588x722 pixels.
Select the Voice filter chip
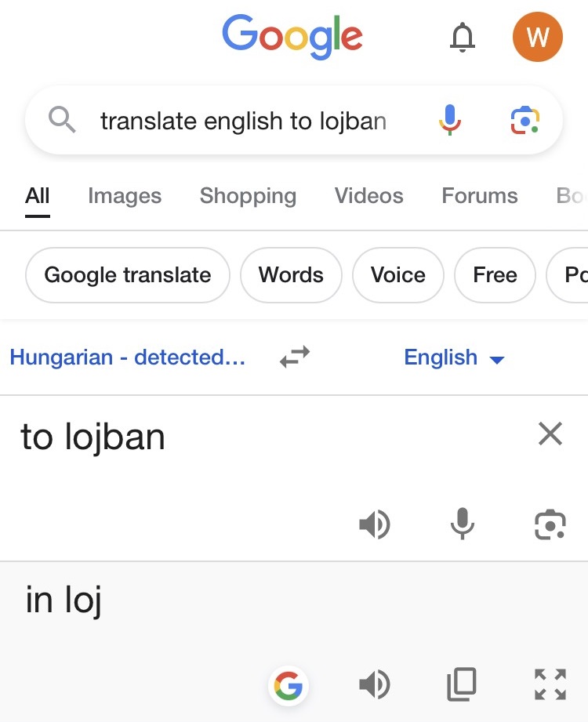(x=397, y=275)
